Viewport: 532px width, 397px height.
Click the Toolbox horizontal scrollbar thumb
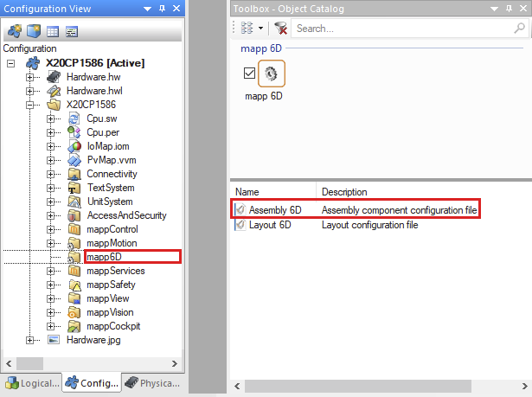click(x=358, y=386)
